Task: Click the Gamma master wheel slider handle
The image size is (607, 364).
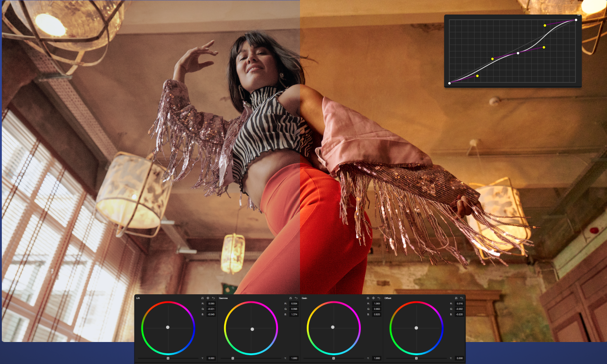Action: point(233,358)
